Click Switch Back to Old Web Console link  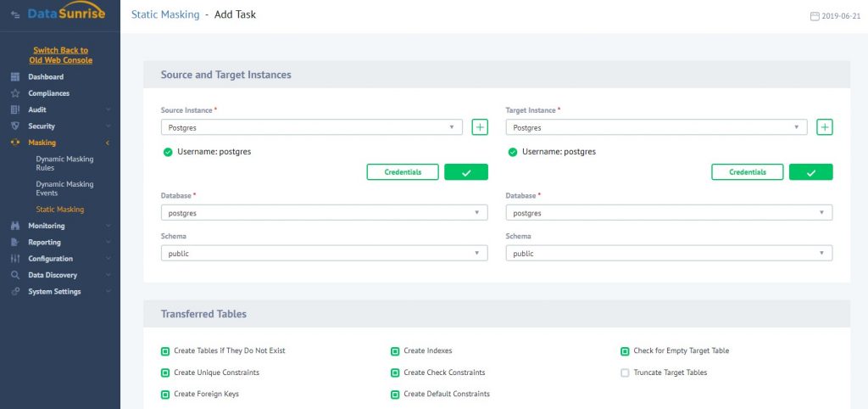click(60, 55)
